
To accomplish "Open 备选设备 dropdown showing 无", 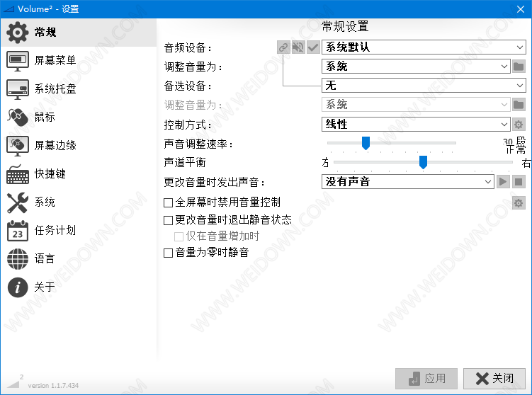I will (x=424, y=86).
